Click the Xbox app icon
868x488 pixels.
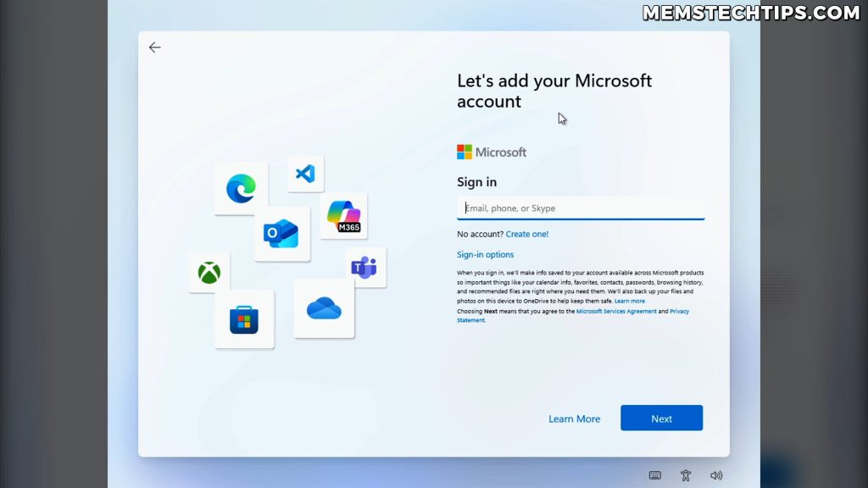209,273
